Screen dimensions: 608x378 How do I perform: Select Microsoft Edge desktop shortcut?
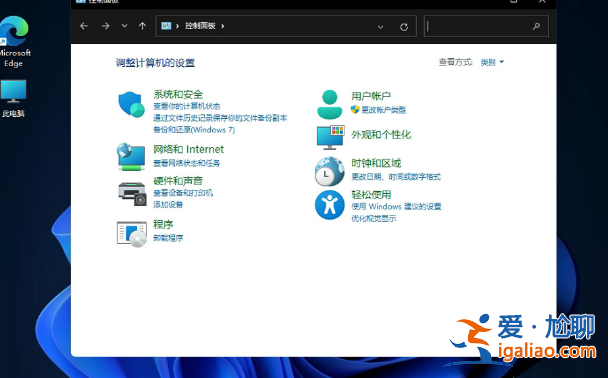pyautogui.click(x=14, y=42)
